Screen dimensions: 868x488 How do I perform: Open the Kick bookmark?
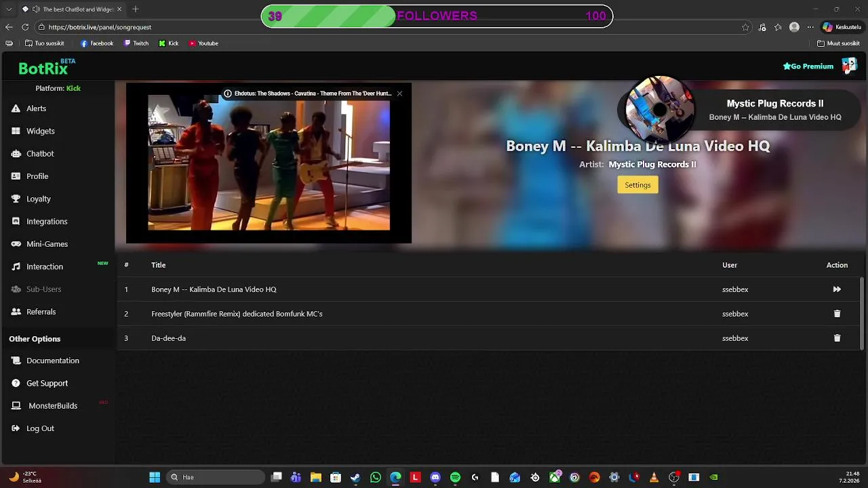pos(169,43)
